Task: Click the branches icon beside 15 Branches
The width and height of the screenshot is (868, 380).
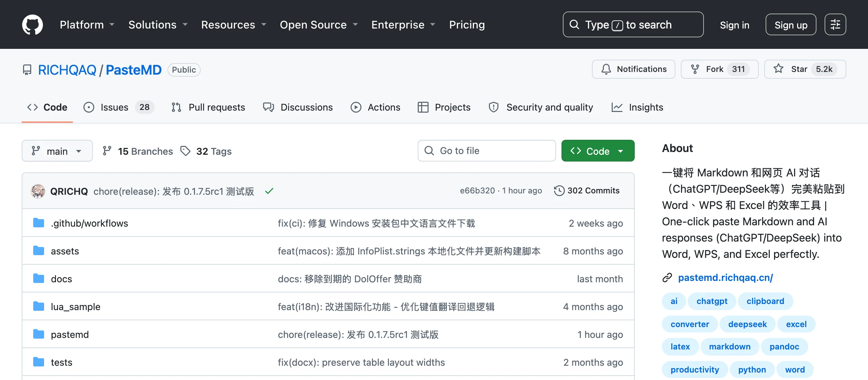Action: click(107, 151)
